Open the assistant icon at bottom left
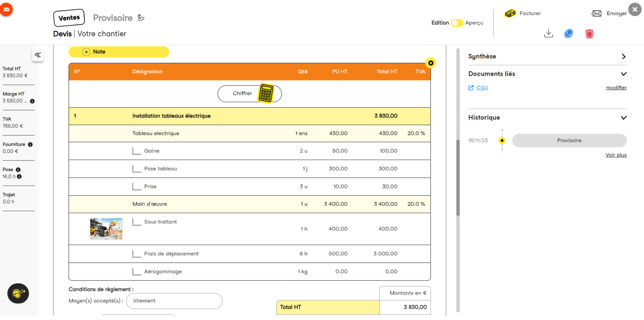The height and width of the screenshot is (320, 644). click(x=18, y=293)
